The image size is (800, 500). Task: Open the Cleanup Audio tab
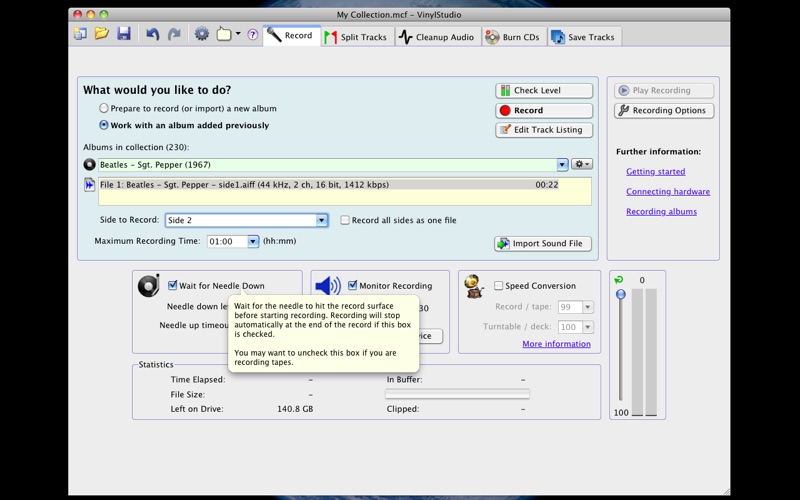point(436,37)
